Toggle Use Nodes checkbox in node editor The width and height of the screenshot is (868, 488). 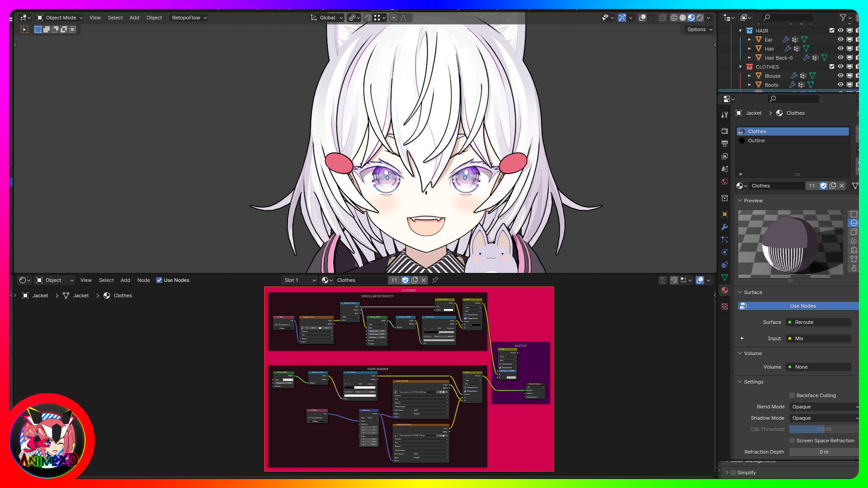click(159, 280)
